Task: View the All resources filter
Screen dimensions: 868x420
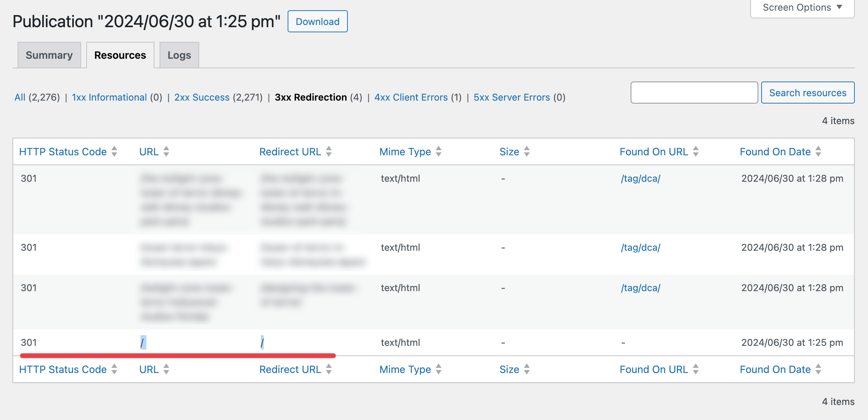Action: click(x=20, y=97)
